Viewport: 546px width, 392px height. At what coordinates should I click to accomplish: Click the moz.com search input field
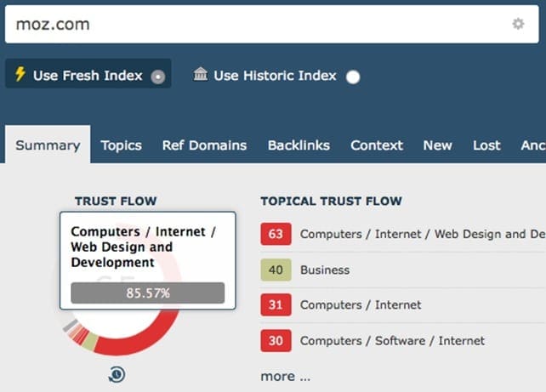(255, 24)
